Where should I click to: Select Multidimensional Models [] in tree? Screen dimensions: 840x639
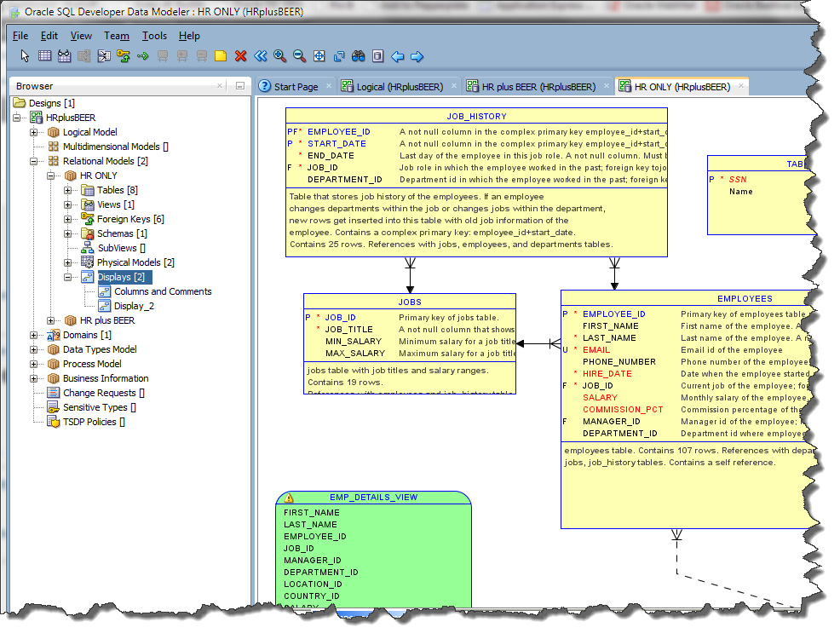tap(115, 147)
